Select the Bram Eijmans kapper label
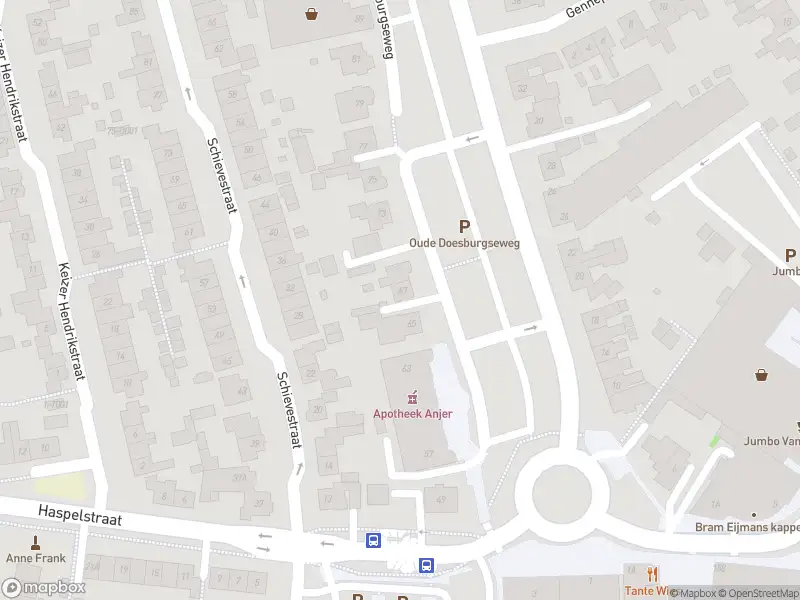800x600 pixels. [747, 527]
